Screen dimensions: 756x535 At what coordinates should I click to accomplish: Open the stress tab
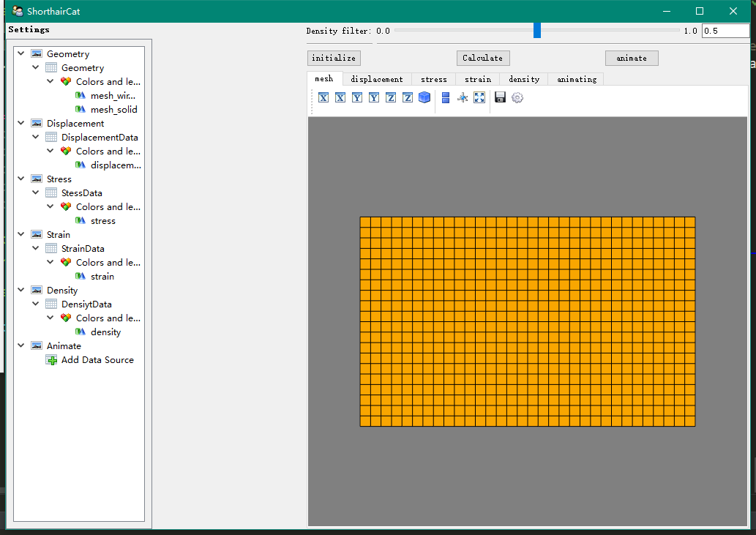coord(433,79)
